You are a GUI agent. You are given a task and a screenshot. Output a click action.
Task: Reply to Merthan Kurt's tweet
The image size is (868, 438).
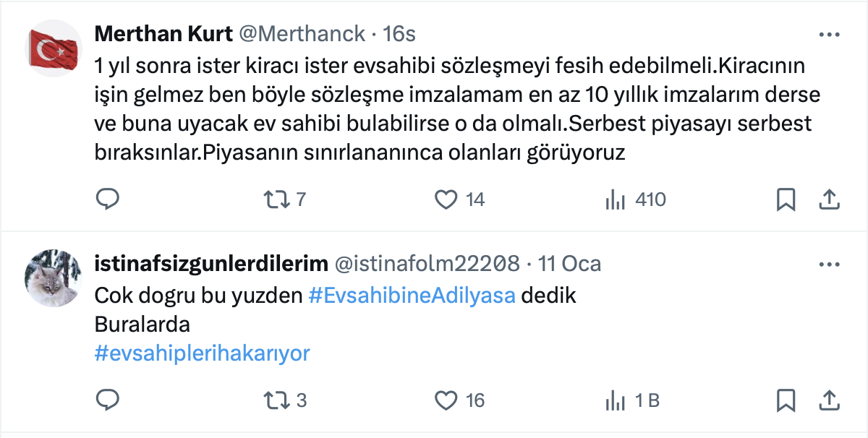(107, 199)
